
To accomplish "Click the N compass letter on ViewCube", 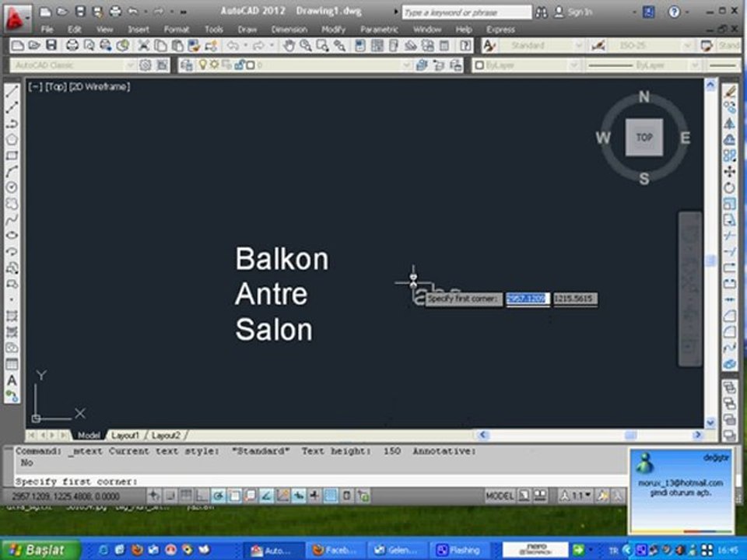I will (x=644, y=97).
